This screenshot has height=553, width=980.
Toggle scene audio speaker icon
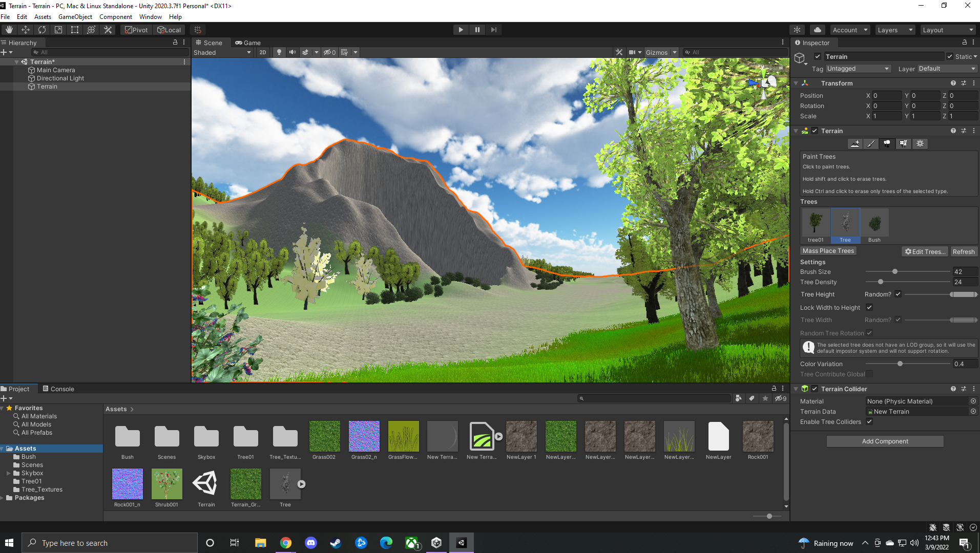coord(293,52)
